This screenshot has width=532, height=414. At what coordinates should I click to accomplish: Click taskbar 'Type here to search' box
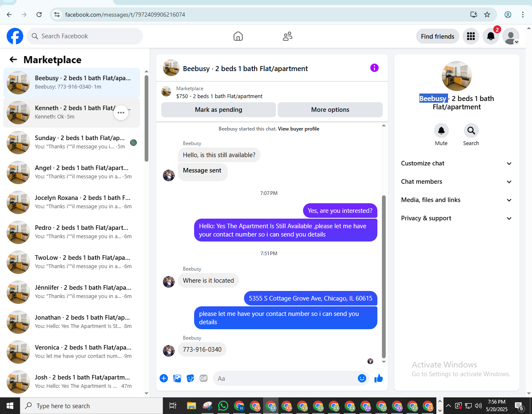click(x=91, y=406)
